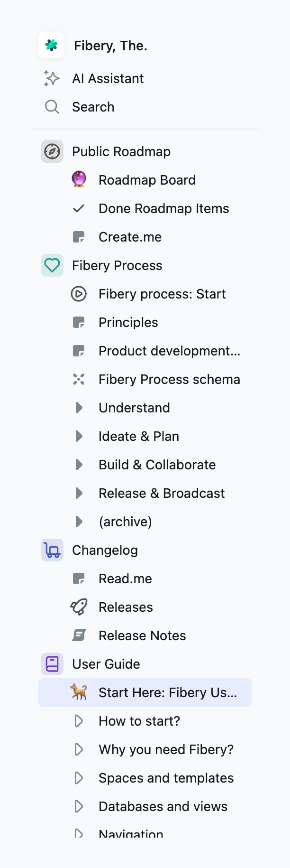Open Release Notes
Screen dimensions: 290x868
pyautogui.click(x=142, y=635)
